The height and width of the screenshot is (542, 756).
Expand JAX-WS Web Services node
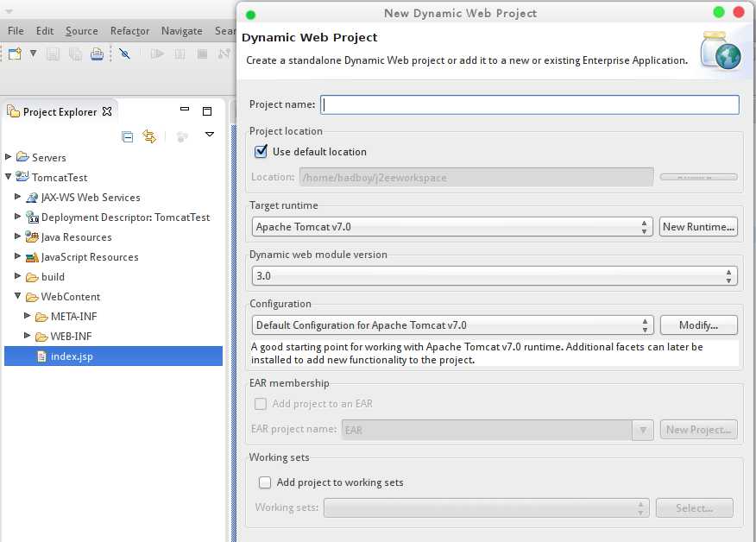point(18,196)
